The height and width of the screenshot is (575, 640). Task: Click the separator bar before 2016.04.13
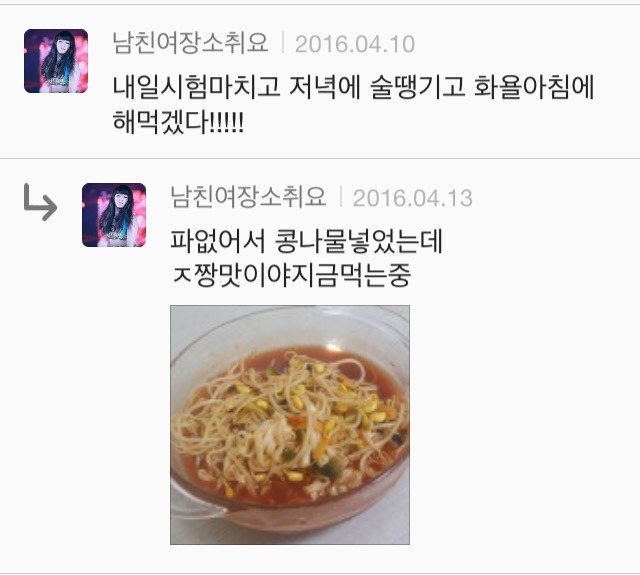click(x=340, y=198)
